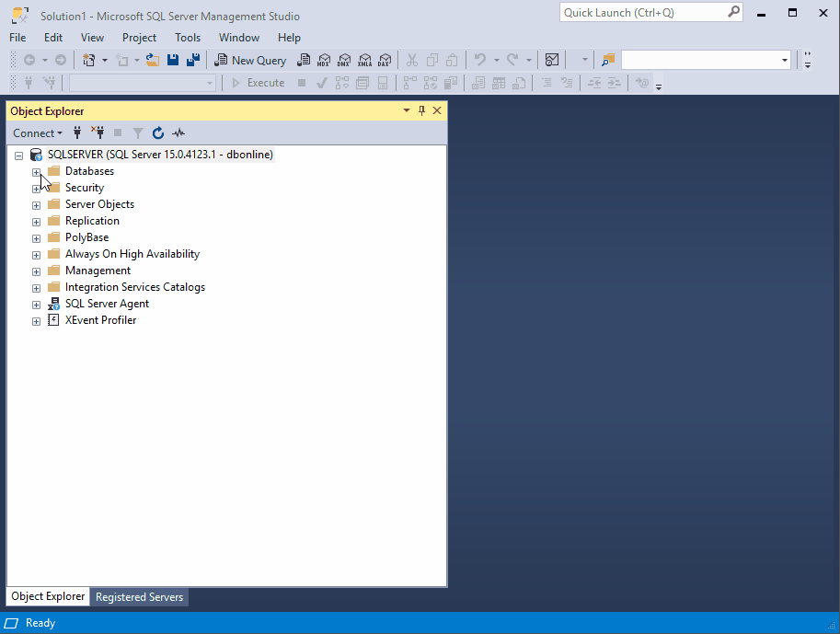Open the Tools menu
This screenshot has width=840, height=634.
pyautogui.click(x=188, y=38)
